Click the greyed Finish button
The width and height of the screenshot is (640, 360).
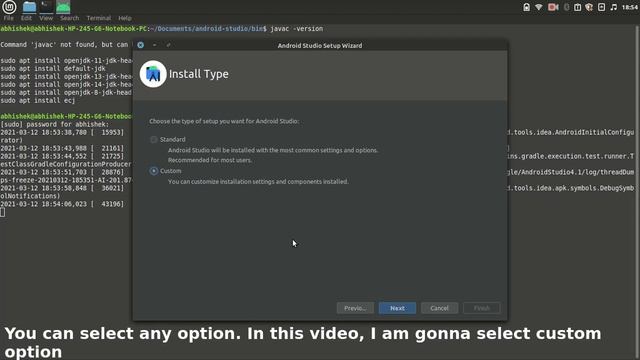point(482,308)
